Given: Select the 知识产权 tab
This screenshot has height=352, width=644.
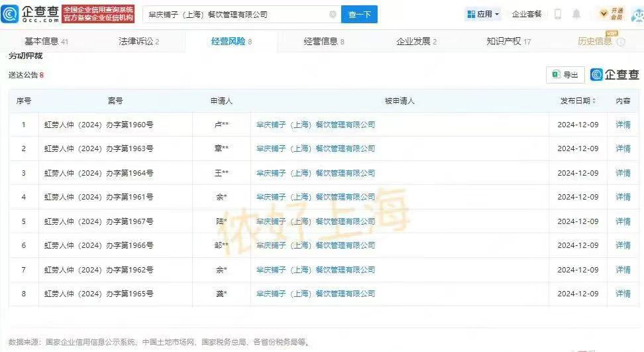Looking at the screenshot, I should (x=508, y=41).
